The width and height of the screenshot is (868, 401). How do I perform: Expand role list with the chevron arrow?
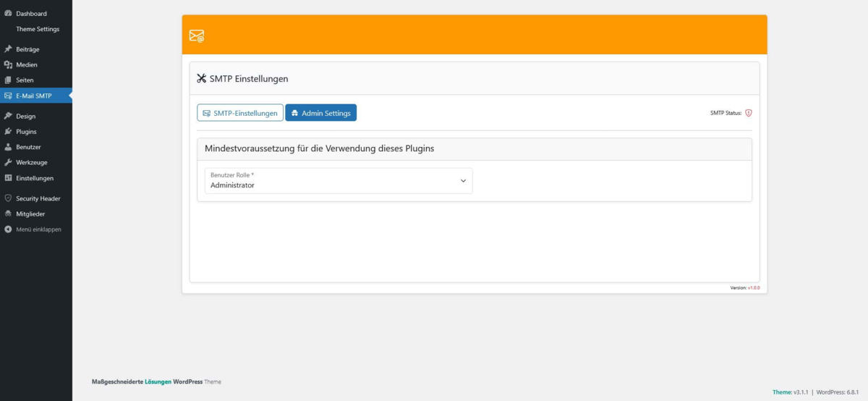click(x=464, y=181)
